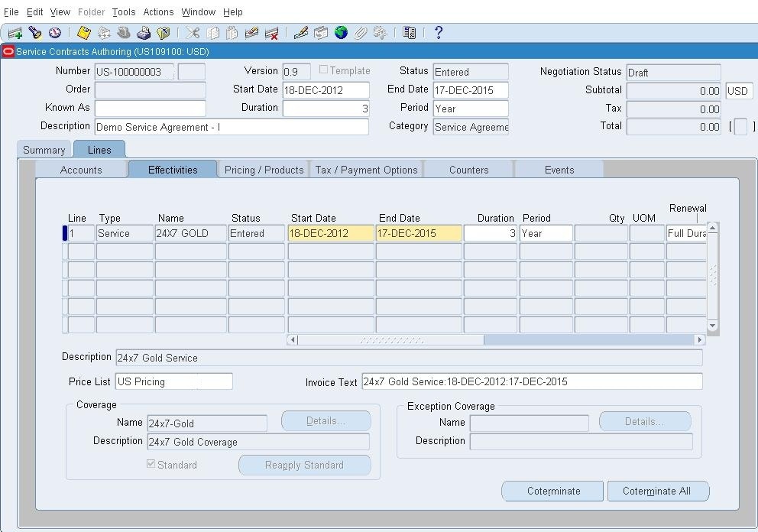Viewport: 758px width, 532px height.
Task: Open the Period dropdown field
Action: pyautogui.click(x=471, y=108)
